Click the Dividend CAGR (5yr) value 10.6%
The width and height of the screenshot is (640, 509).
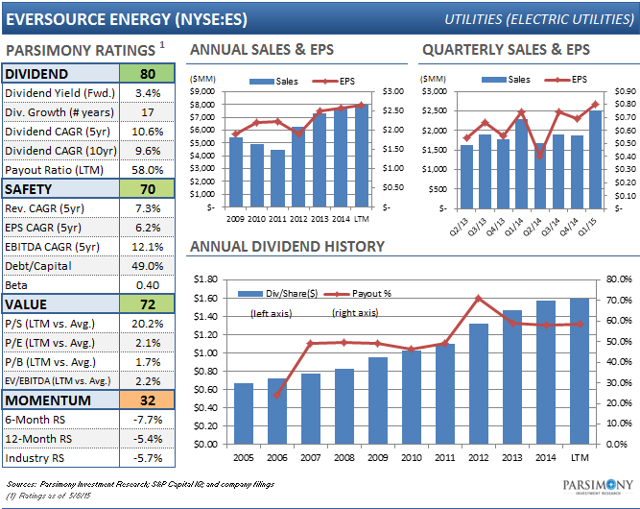coord(147,131)
